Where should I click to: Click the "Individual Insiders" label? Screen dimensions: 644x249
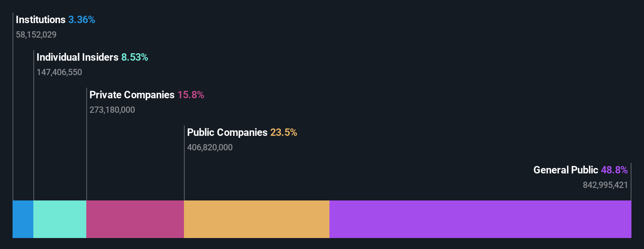[x=77, y=57]
